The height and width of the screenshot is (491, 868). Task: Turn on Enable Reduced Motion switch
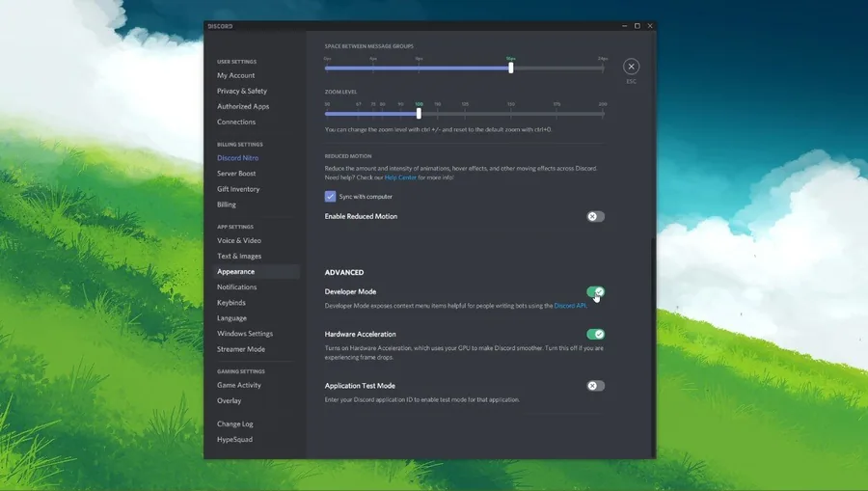pos(596,216)
